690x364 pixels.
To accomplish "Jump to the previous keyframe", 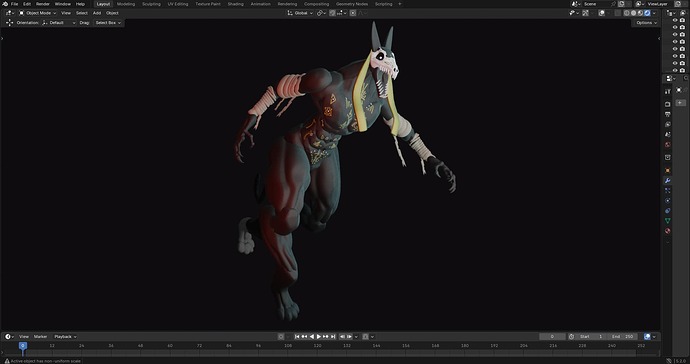I will click(304, 336).
